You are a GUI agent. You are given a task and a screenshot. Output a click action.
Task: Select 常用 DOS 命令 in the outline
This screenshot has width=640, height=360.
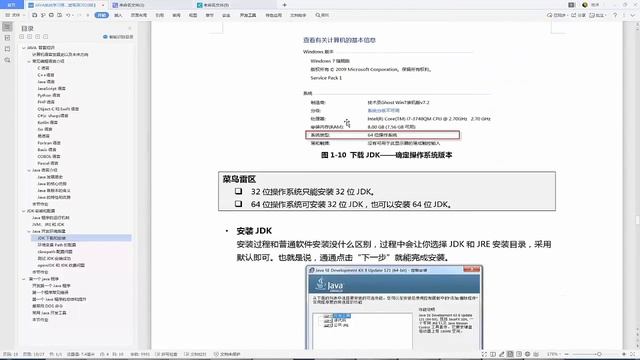47,306
